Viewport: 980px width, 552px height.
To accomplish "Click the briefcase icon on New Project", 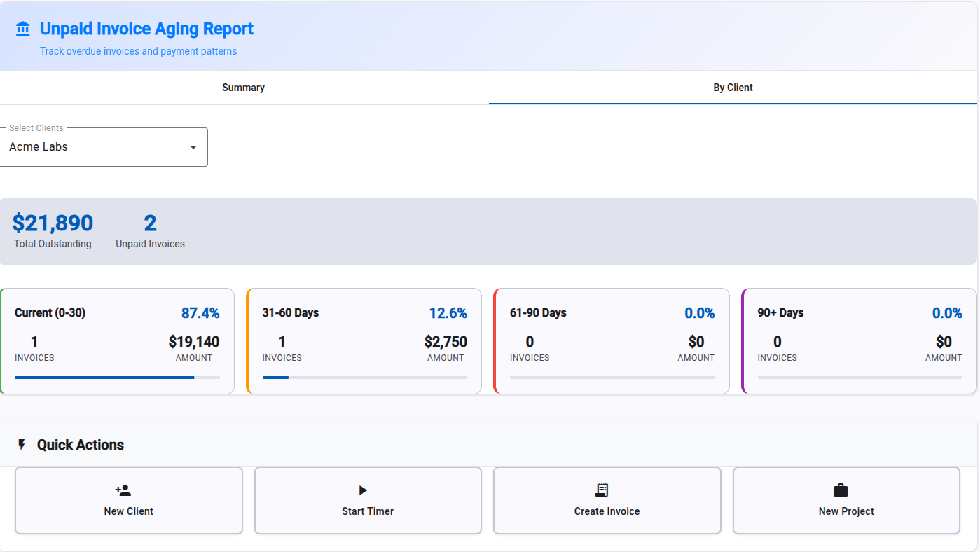I will (x=841, y=490).
